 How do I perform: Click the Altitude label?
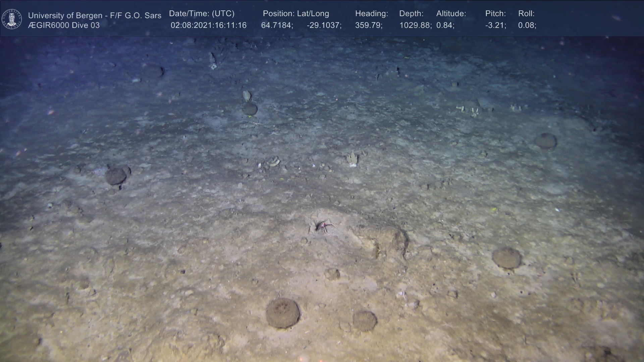click(x=451, y=14)
